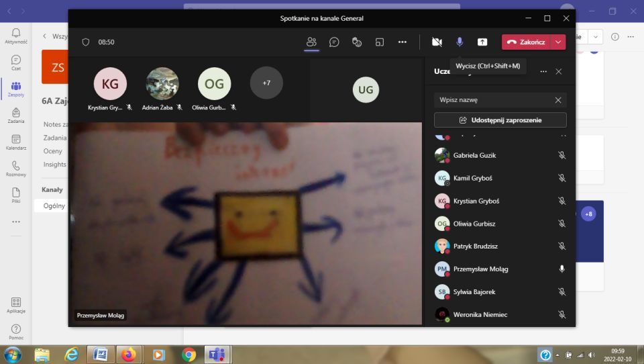
Task: Click the Zakończ button to leave the meeting
Action: point(527,42)
